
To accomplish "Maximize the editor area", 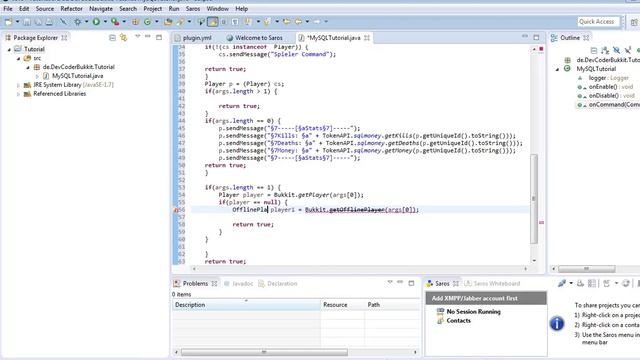I will click(536, 38).
